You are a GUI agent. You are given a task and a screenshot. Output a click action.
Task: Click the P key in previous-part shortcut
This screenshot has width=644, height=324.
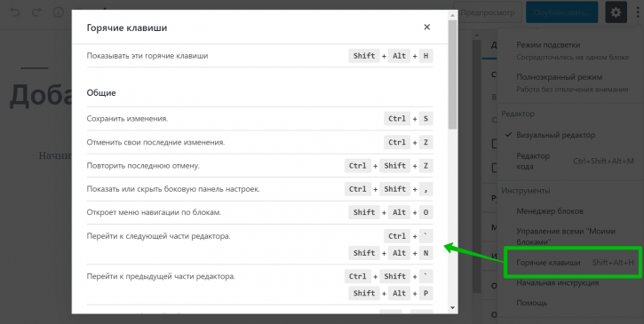point(425,293)
